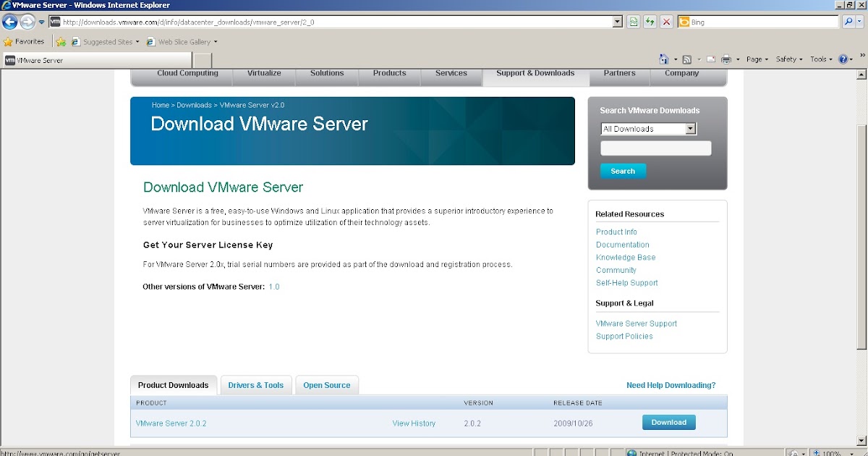Open the Virtualize nav item
The width and height of the screenshot is (868, 456).
pos(264,73)
